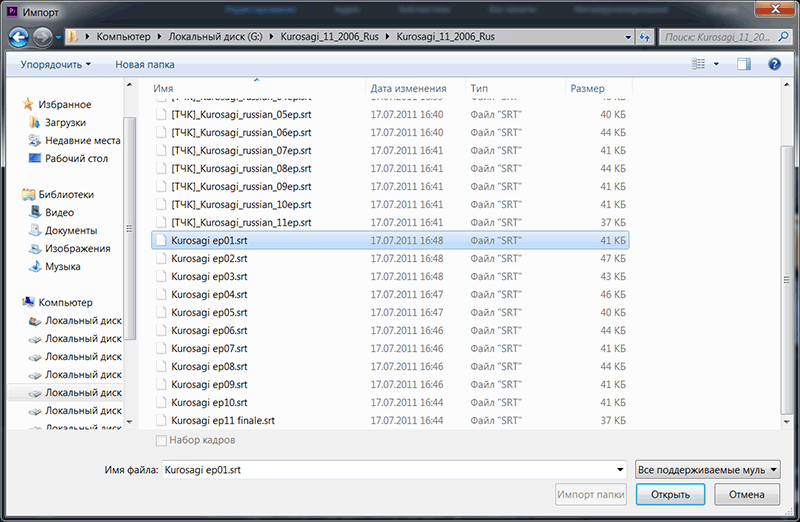Select file Kurosagi ep08.srt
800x522 pixels.
[x=390, y=366]
